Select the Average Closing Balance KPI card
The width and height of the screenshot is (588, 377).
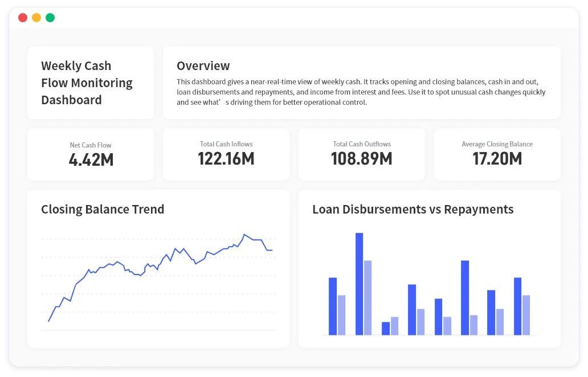pos(497,154)
